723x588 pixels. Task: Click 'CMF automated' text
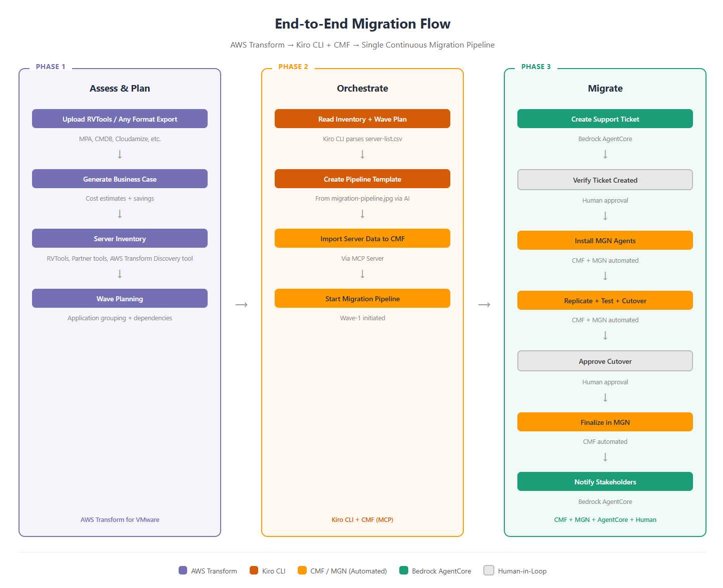click(605, 442)
